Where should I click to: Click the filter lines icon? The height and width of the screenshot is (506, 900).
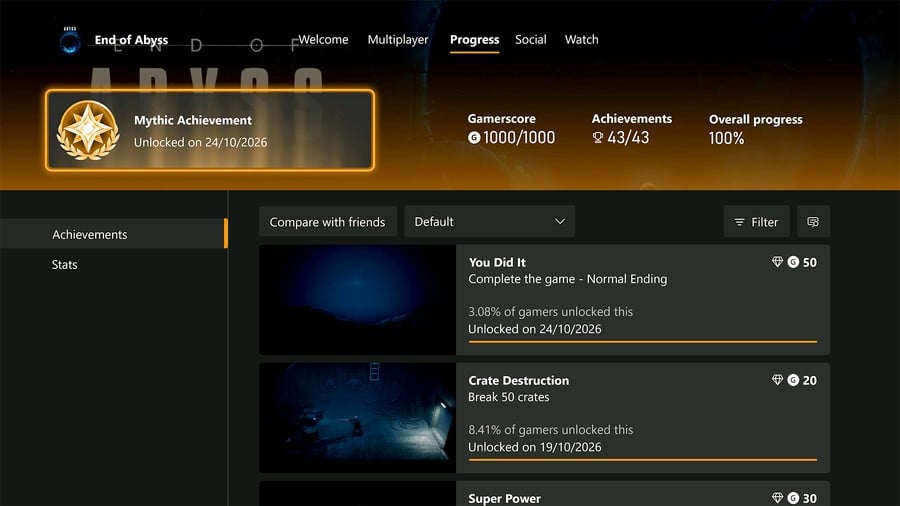[x=739, y=222]
